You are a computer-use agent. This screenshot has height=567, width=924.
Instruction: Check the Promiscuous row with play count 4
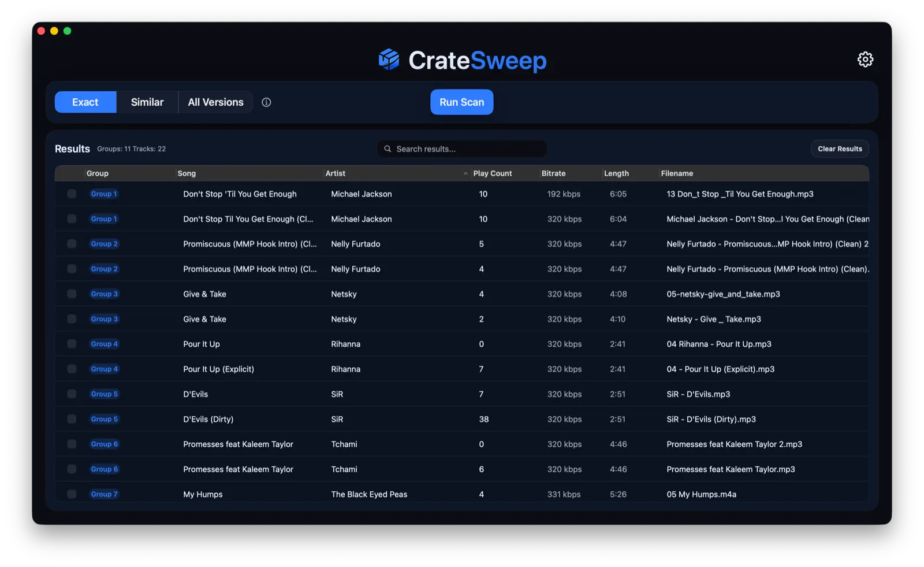coord(72,269)
